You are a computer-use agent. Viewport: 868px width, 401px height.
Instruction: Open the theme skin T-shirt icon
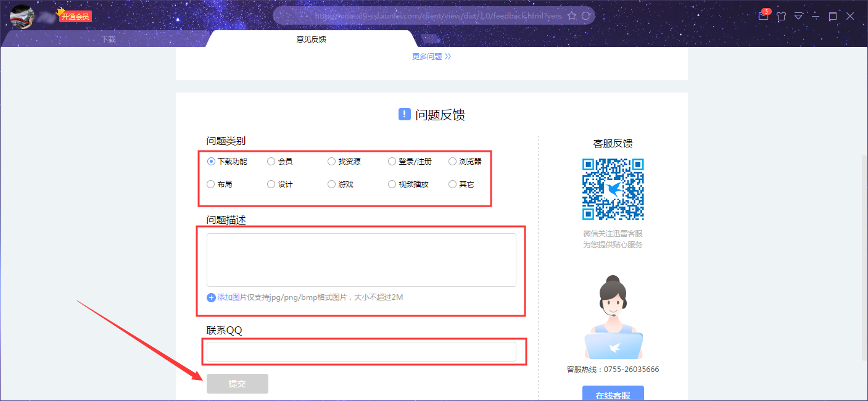click(x=781, y=16)
